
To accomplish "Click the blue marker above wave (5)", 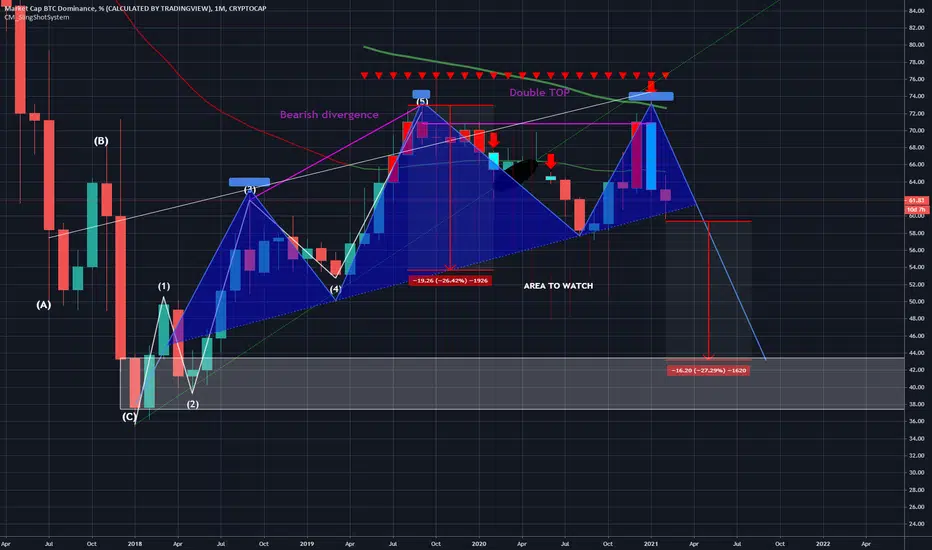I will click(x=421, y=94).
